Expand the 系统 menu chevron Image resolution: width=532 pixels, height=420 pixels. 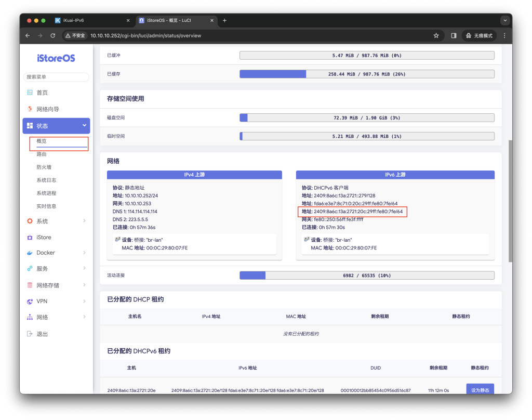pos(85,221)
